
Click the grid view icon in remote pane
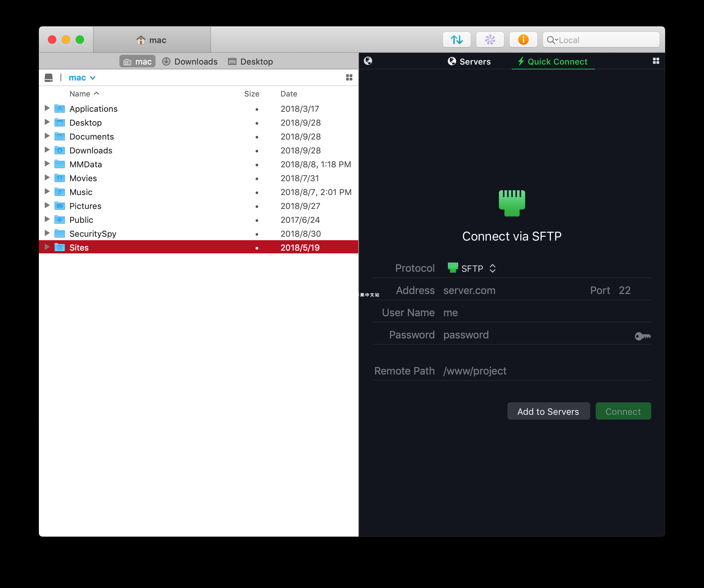click(x=656, y=61)
